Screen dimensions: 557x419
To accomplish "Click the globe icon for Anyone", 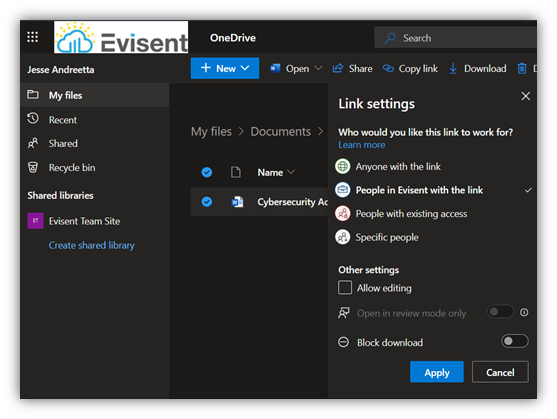I will (343, 166).
